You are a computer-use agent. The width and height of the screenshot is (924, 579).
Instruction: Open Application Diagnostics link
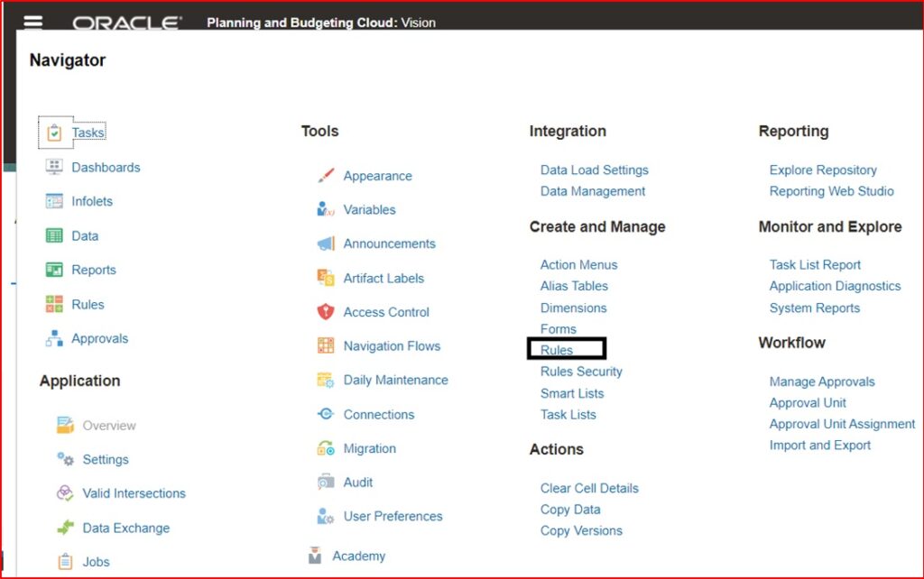(x=835, y=286)
